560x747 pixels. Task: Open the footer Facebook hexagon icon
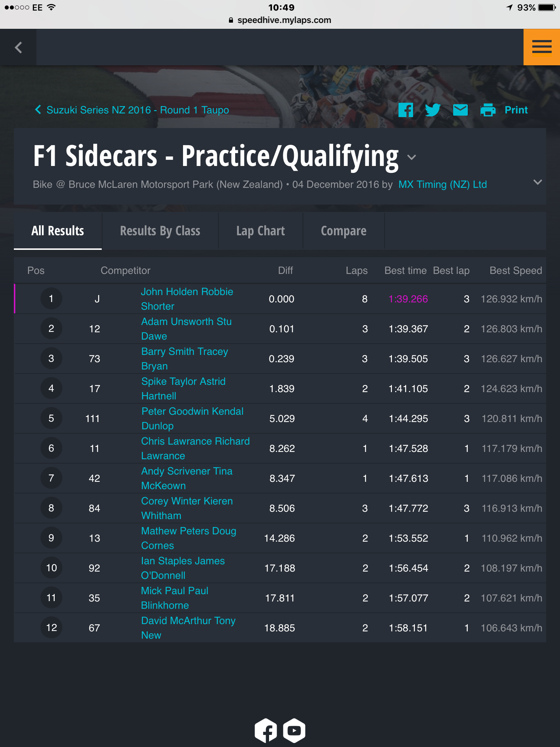tap(266, 731)
